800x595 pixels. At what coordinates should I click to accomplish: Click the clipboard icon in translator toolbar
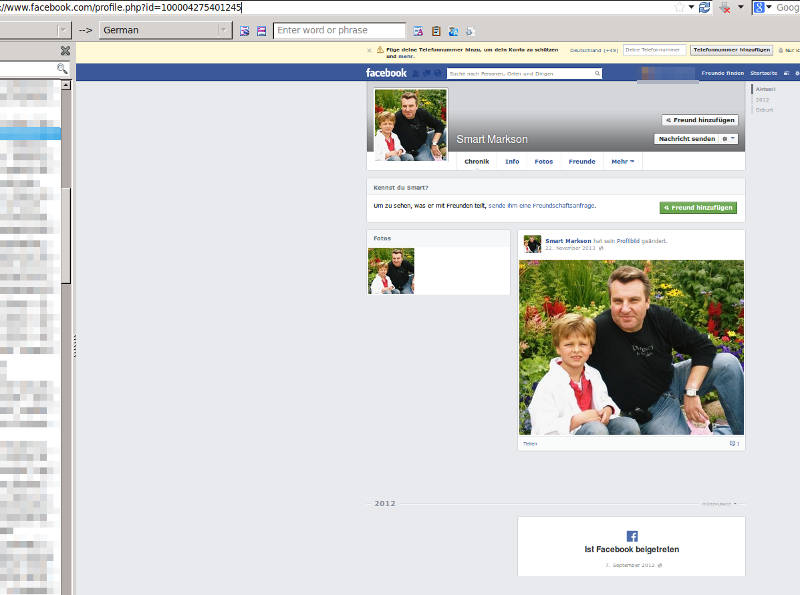click(436, 31)
